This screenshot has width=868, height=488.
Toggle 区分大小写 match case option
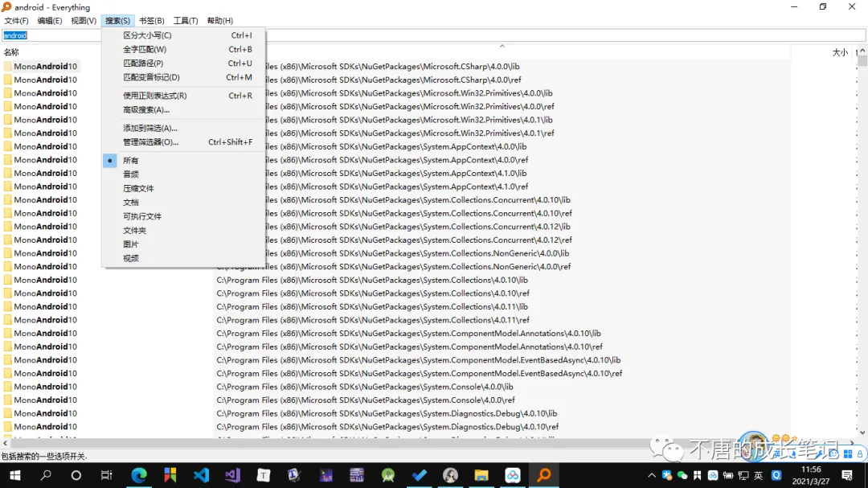183,35
